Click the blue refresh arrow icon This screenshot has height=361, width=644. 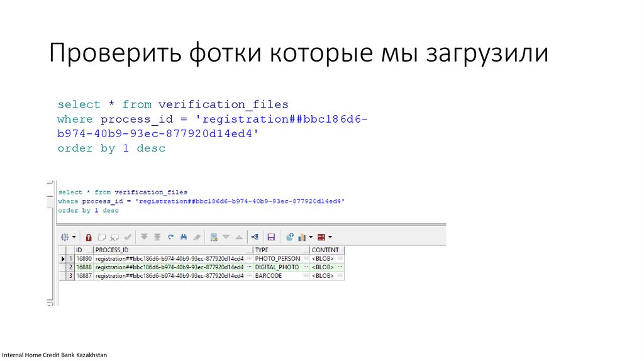coord(170,237)
